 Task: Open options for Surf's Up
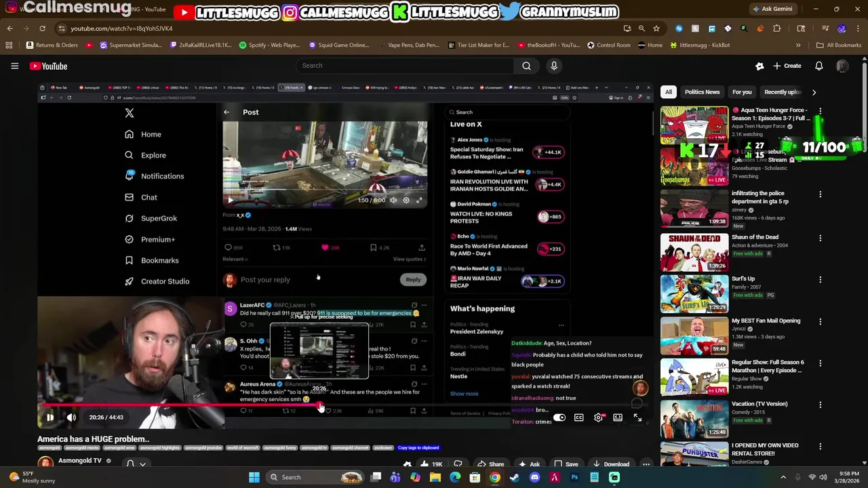pos(820,279)
